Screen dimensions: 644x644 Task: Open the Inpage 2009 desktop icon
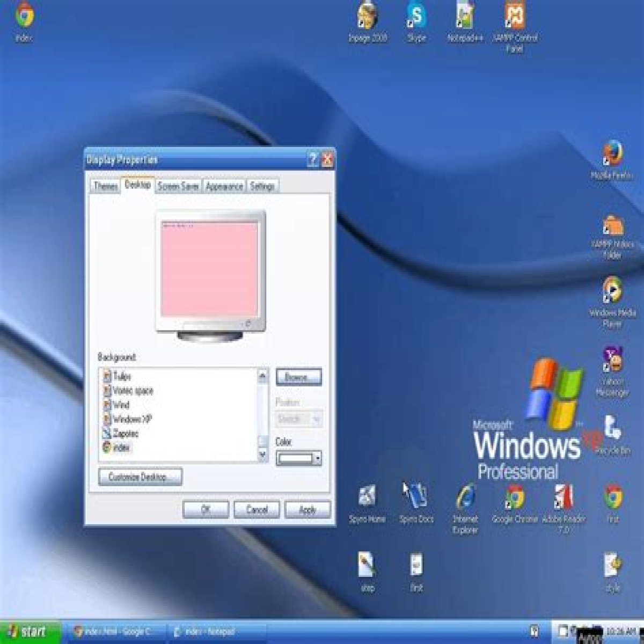coord(368,21)
